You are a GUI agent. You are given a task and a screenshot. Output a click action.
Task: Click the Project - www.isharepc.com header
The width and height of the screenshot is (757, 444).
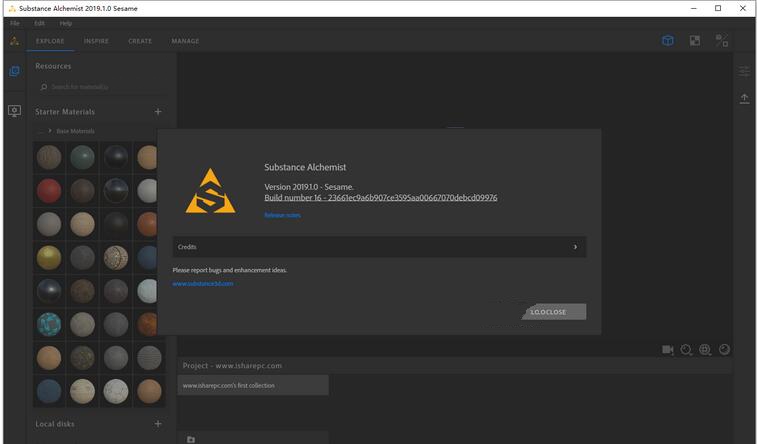[x=232, y=365]
